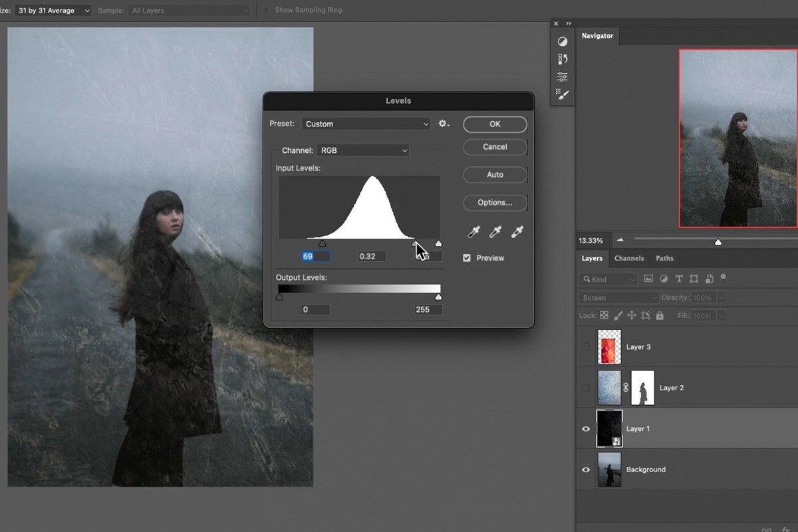Open the History panel icon in dock
Image resolution: width=798 pixels, height=532 pixels.
point(563,59)
